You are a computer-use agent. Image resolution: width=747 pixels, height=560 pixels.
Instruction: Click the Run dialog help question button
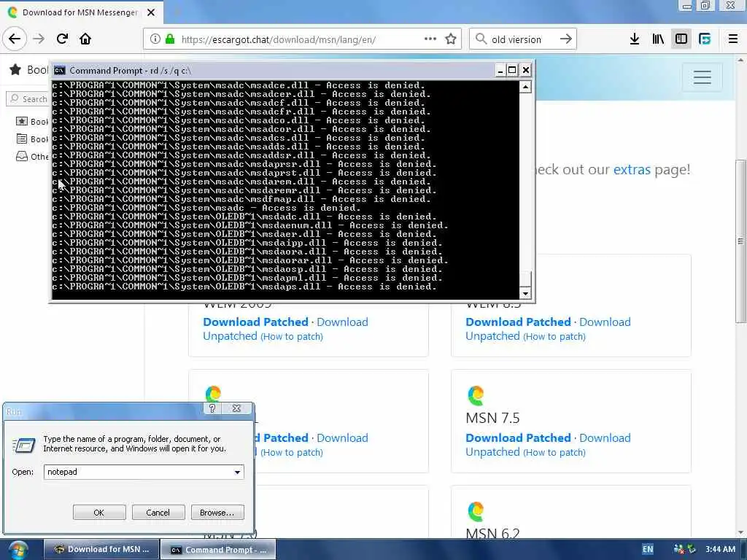pyautogui.click(x=212, y=408)
